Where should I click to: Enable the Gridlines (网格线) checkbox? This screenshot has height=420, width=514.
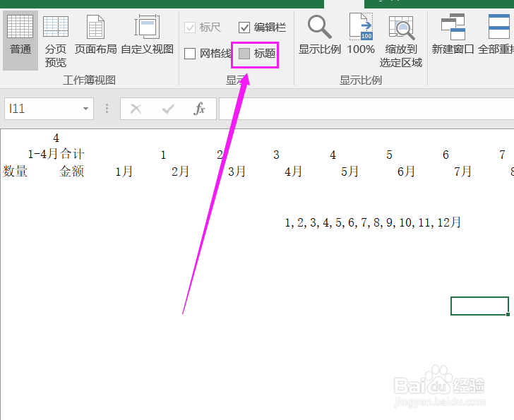(190, 54)
